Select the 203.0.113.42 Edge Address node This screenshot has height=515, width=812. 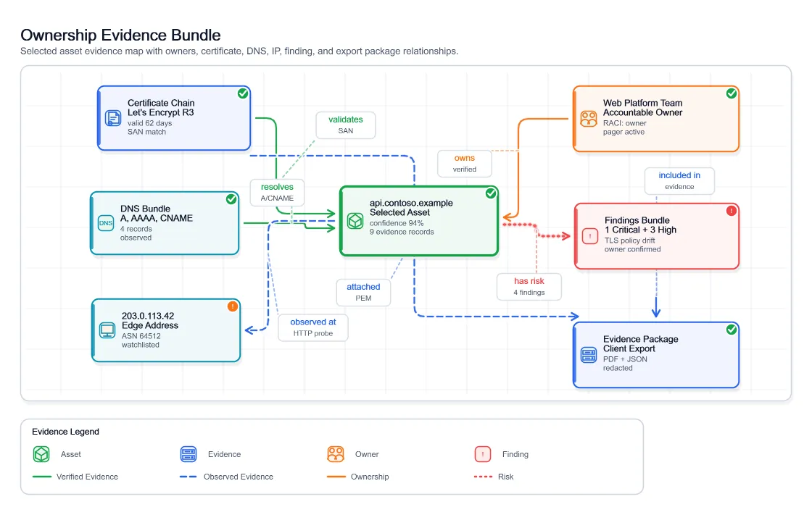click(x=166, y=331)
